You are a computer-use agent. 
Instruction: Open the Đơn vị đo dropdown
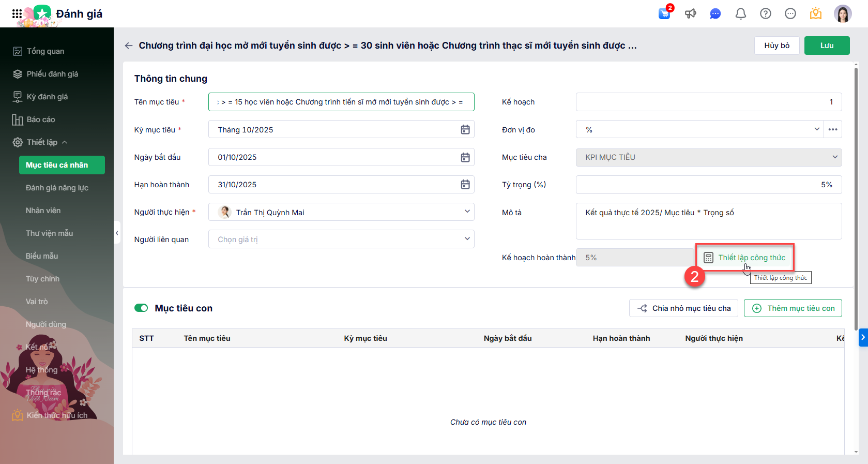[817, 129]
